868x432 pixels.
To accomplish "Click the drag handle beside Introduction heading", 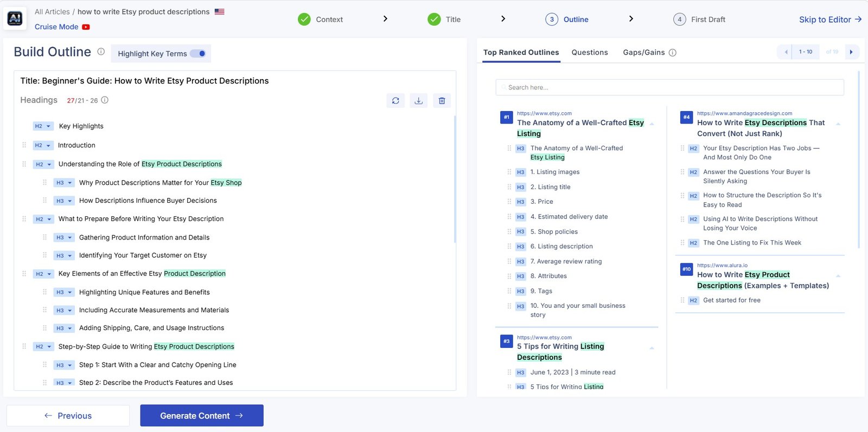I will 24,145.
